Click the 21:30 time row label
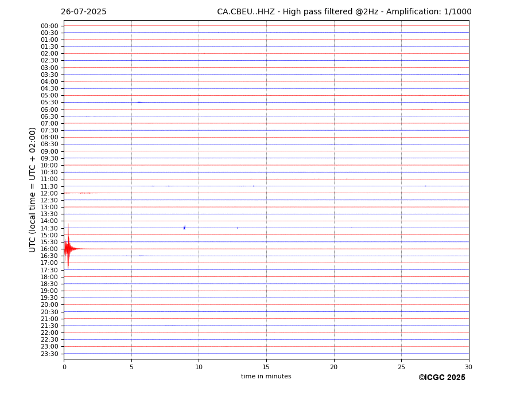The width and height of the screenshot is (532, 399). click(49, 326)
